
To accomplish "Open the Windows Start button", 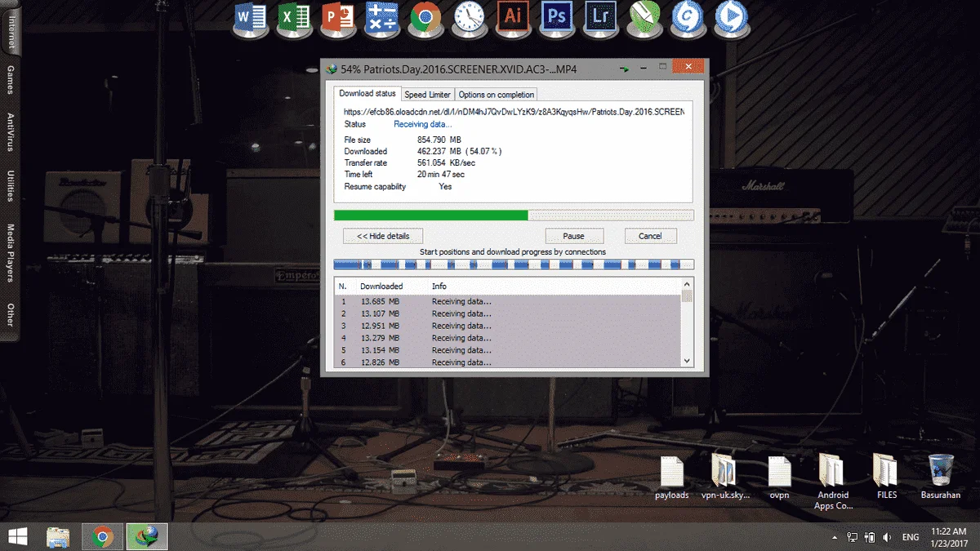I will click(17, 536).
